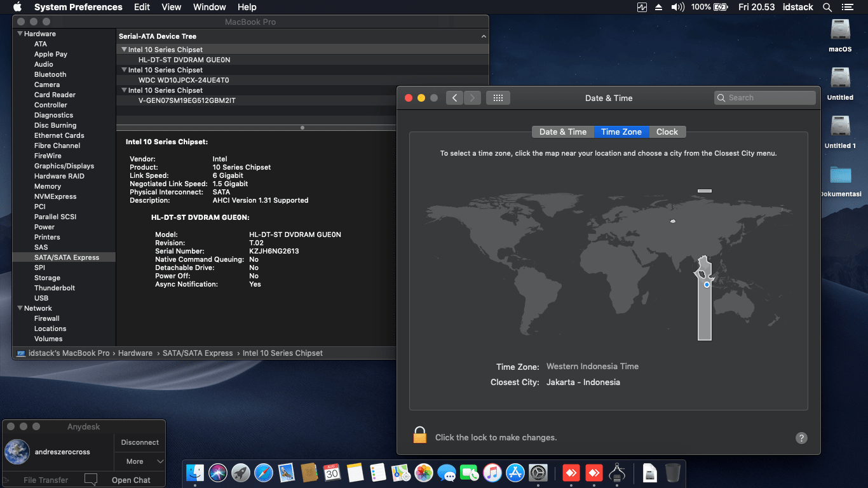This screenshot has width=868, height=488.
Task: Select Firewall under Network
Action: click(x=47, y=318)
